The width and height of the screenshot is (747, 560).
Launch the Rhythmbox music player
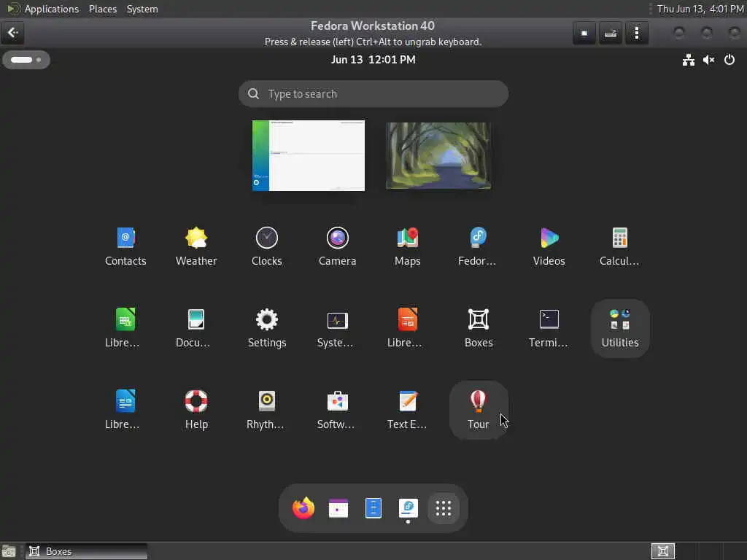pos(266,410)
